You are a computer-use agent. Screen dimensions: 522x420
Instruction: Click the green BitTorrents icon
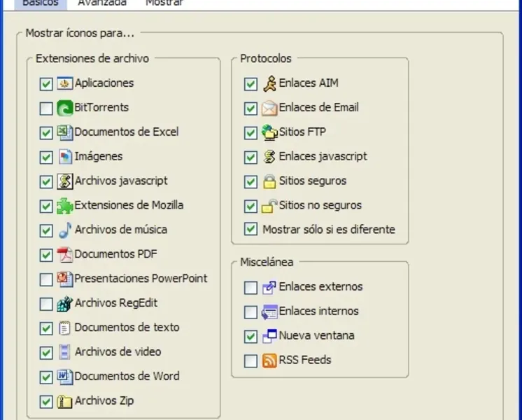tap(65, 108)
